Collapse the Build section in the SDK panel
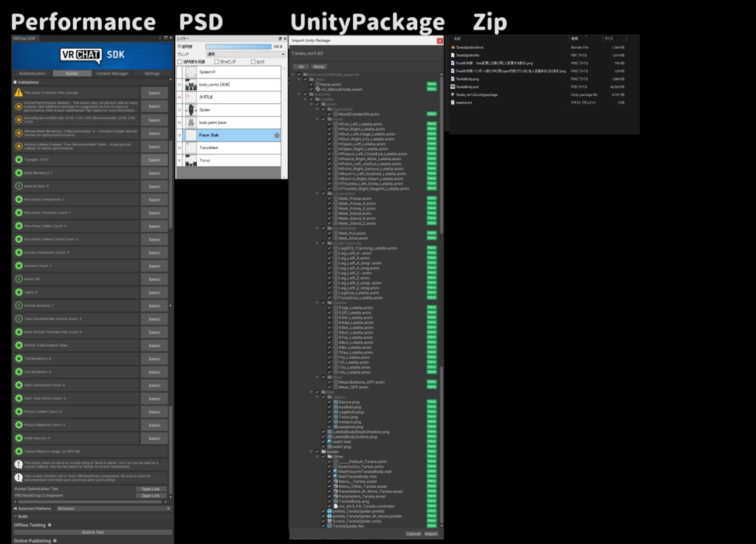Screen dimensions: 756x544 16,517
